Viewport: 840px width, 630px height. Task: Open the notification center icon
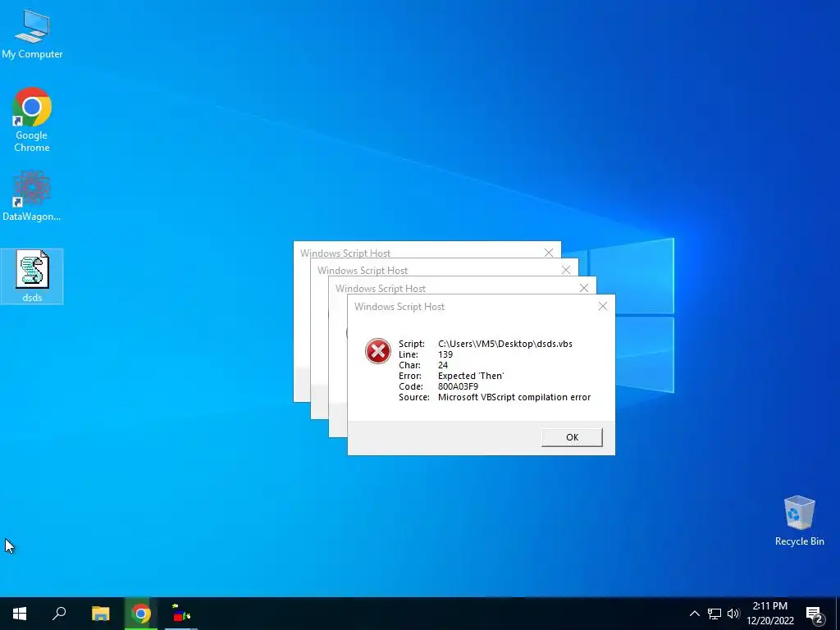tap(815, 614)
